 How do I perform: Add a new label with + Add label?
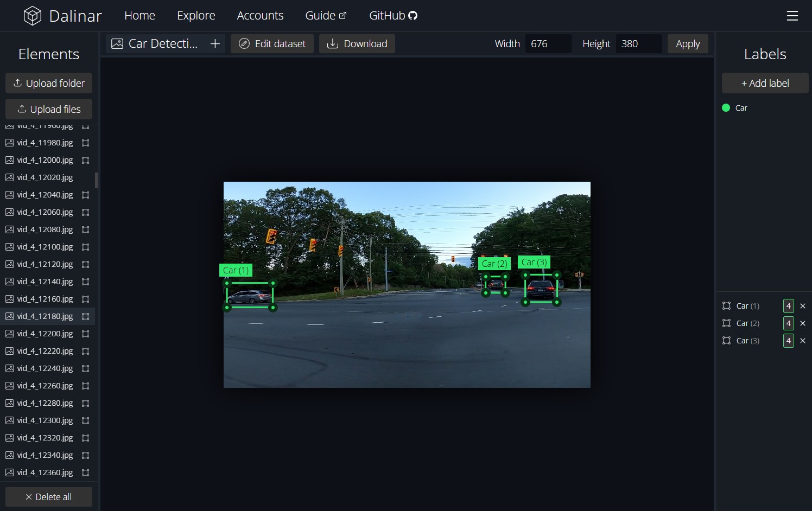[x=765, y=83]
